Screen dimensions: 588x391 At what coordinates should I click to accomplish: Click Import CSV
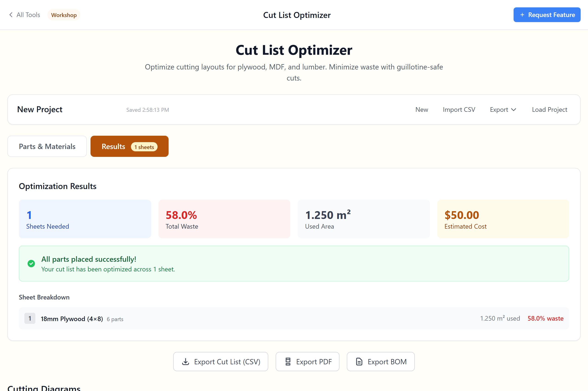tap(459, 109)
